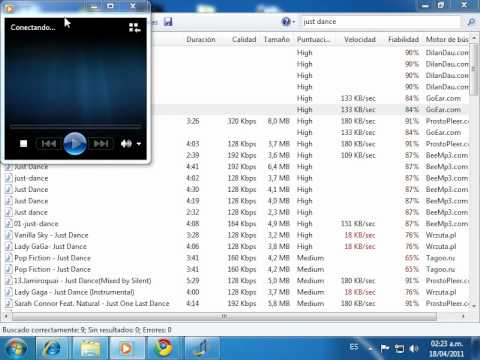
Task: Open Google Chrome from the taskbar
Action: click(163, 348)
